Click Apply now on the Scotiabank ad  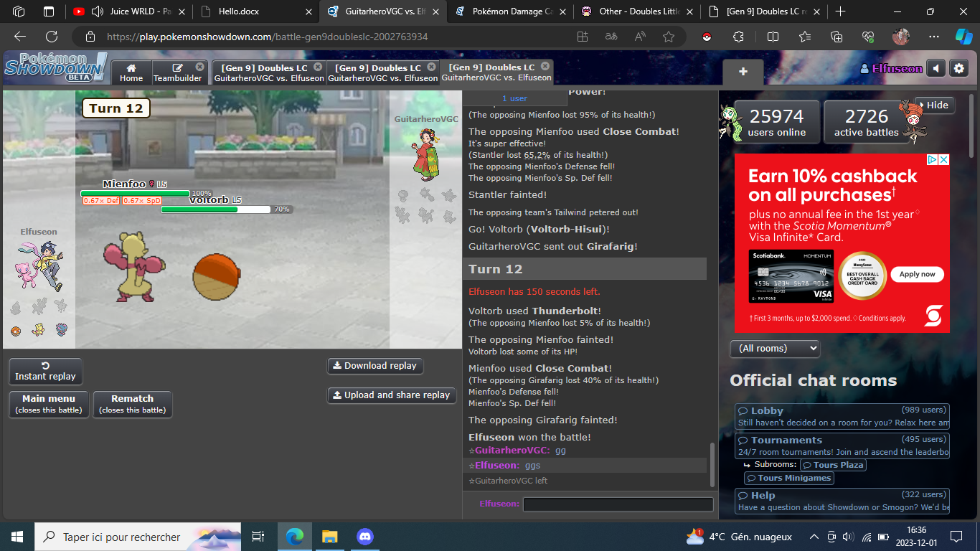pyautogui.click(x=918, y=274)
